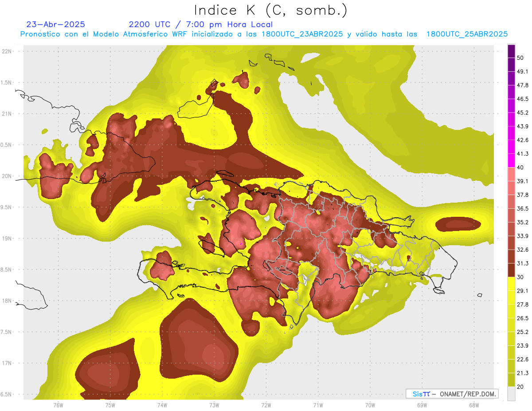Click the "21N" latitude label
The width and height of the screenshot is (532, 411).
click(x=6, y=114)
